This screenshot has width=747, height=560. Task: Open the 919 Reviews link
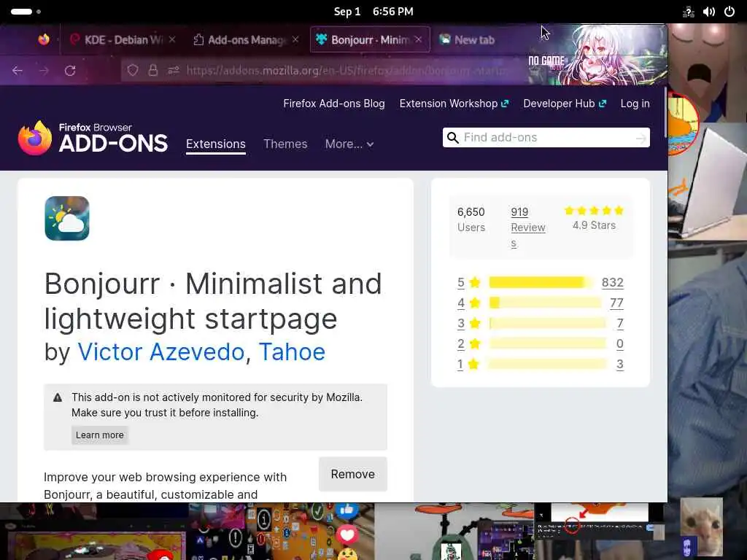pyautogui.click(x=528, y=227)
